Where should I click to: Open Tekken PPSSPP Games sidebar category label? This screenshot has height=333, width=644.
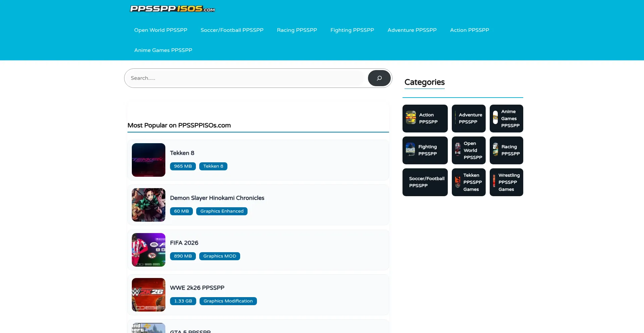[473, 182]
